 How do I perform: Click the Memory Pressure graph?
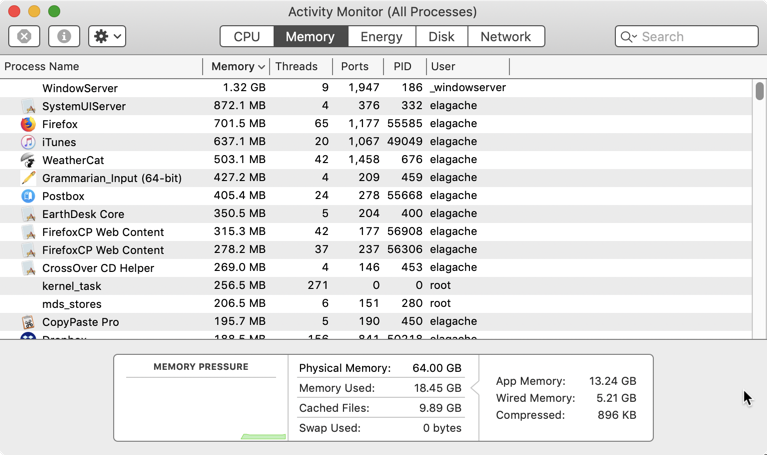click(x=201, y=409)
